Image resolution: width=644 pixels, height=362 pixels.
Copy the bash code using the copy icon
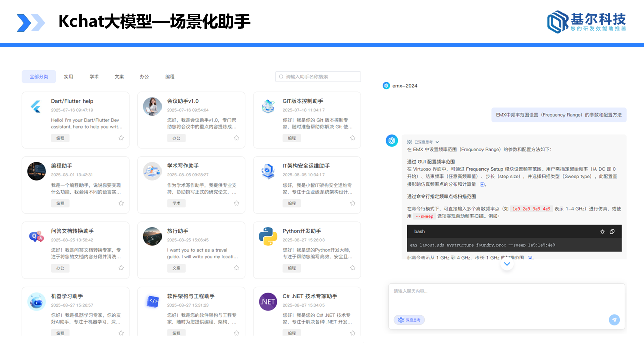point(612,232)
